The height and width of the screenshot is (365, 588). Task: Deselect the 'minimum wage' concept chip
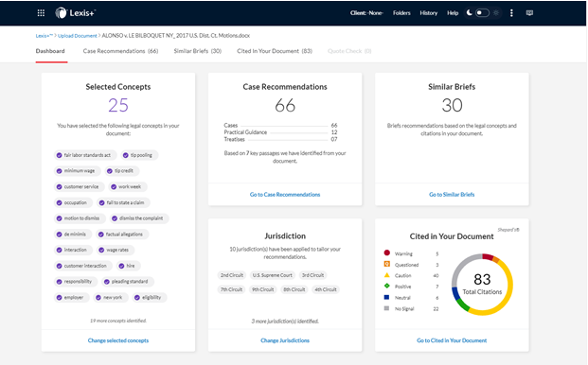78,171
